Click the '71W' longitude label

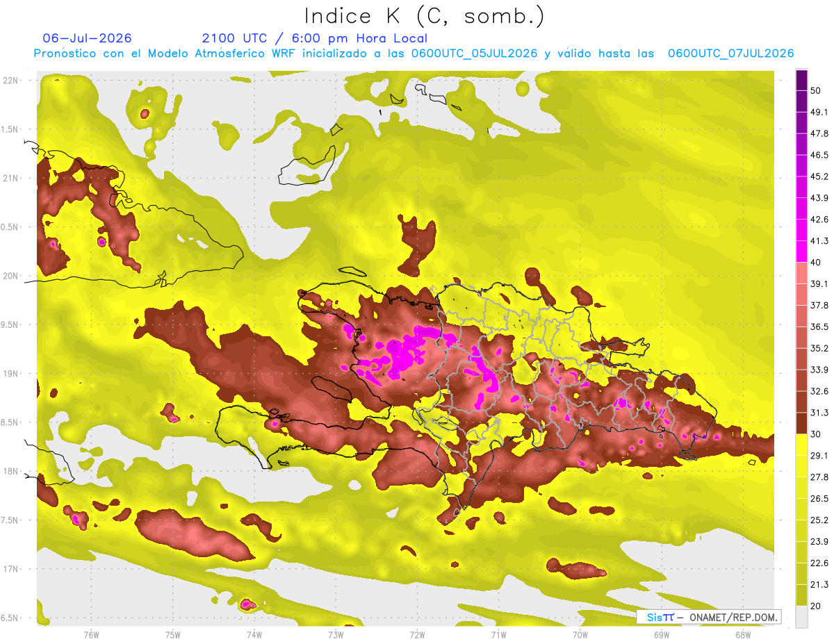[x=498, y=634]
